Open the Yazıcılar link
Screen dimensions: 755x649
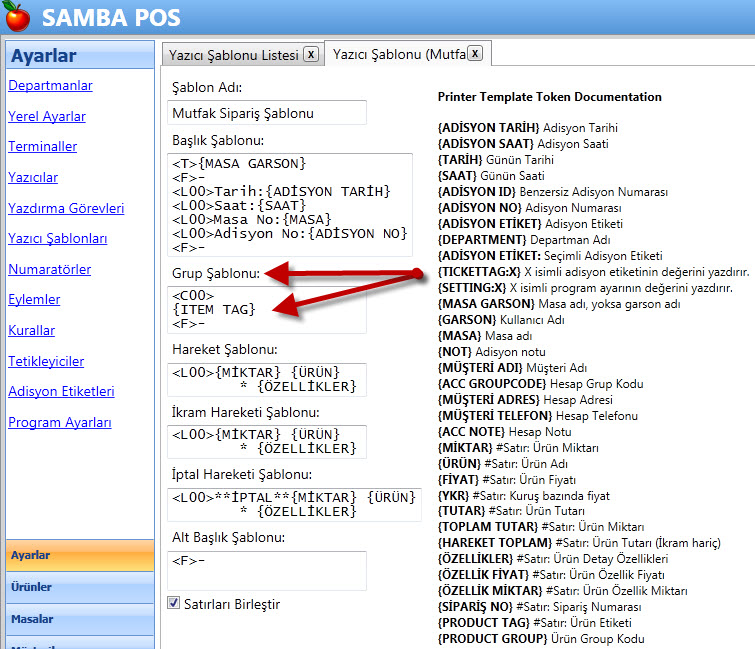pyautogui.click(x=33, y=178)
